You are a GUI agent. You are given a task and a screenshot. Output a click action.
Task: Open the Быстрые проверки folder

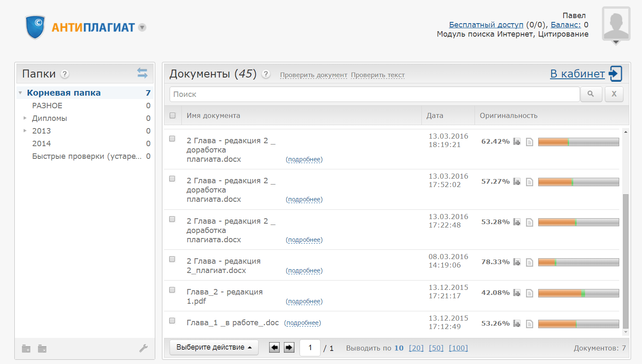(x=87, y=156)
